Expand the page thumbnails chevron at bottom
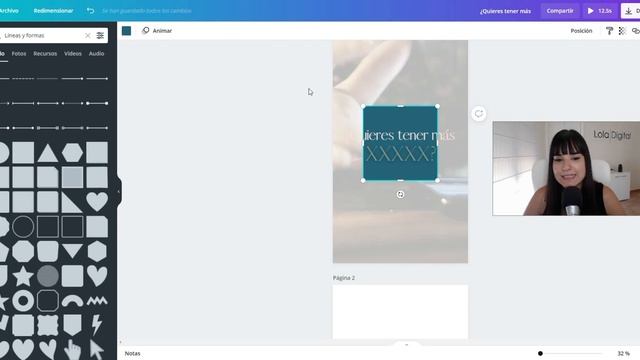Viewport: 640px width, 360px height. (x=407, y=345)
